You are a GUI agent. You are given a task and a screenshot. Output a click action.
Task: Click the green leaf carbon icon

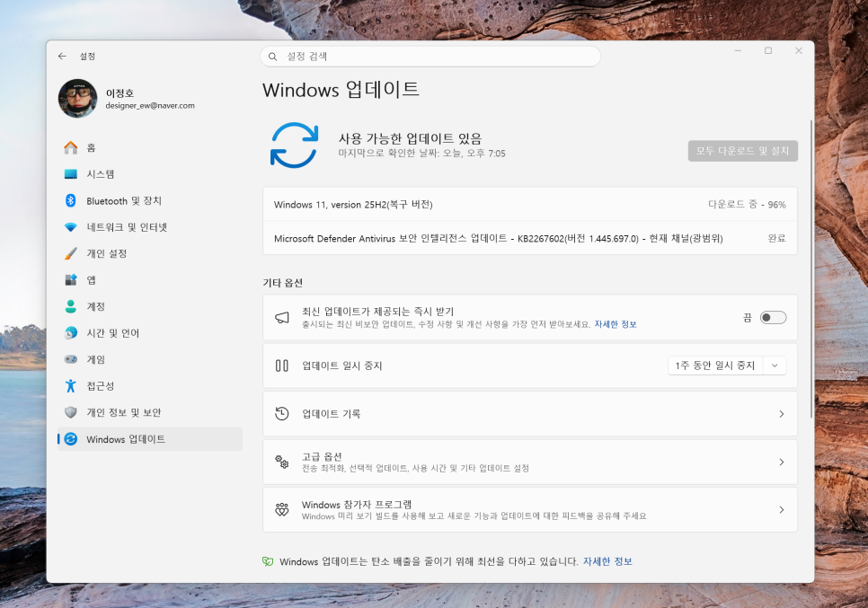[268, 561]
